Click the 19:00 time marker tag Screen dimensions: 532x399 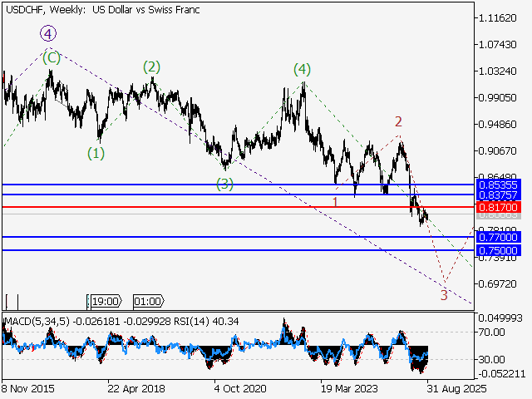pos(106,301)
